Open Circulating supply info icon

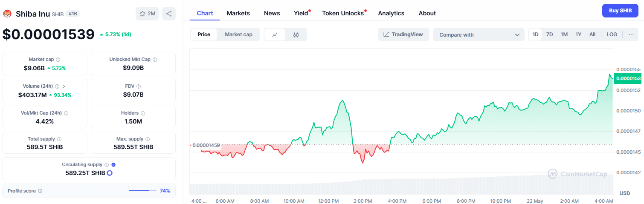pos(107,164)
